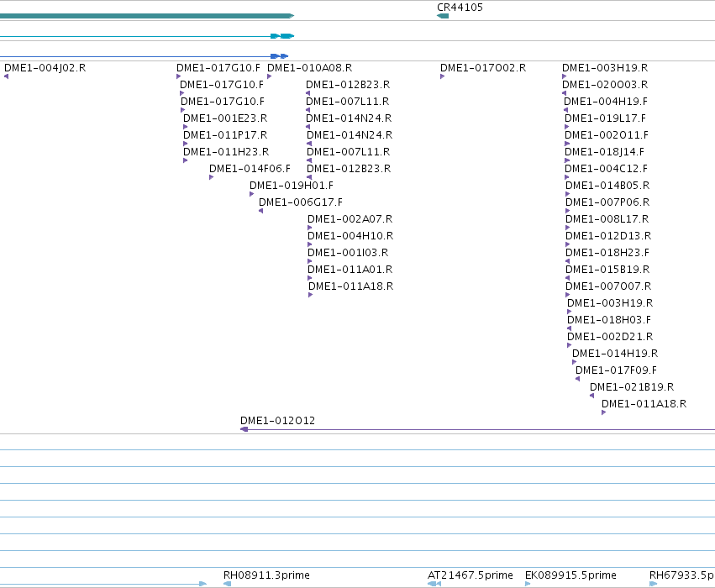Open DME1-002D21.R feature label
The width and height of the screenshot is (715, 588).
pyautogui.click(x=610, y=337)
